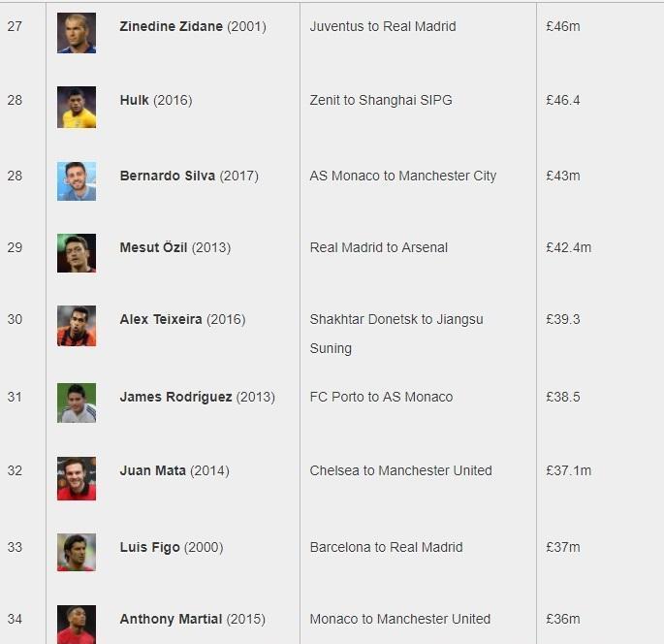Image resolution: width=664 pixels, height=644 pixels.
Task: Click Mesut Özil's thumbnail picture
Action: (x=77, y=253)
